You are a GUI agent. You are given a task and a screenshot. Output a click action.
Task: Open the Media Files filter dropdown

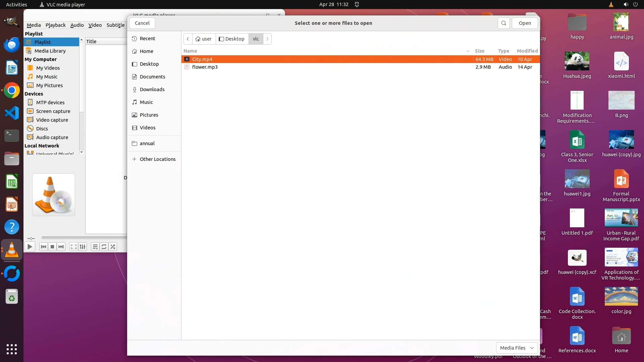(x=517, y=348)
